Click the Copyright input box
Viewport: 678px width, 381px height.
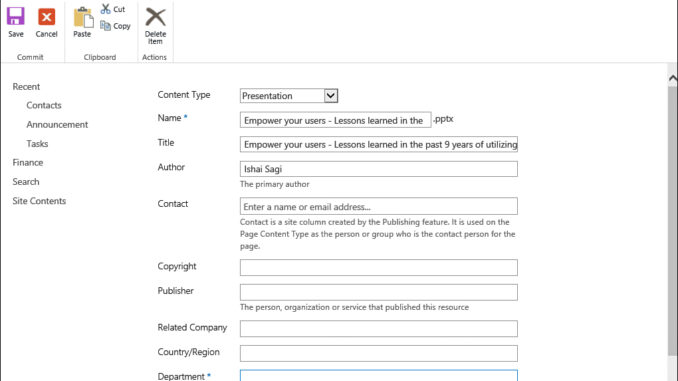379,267
